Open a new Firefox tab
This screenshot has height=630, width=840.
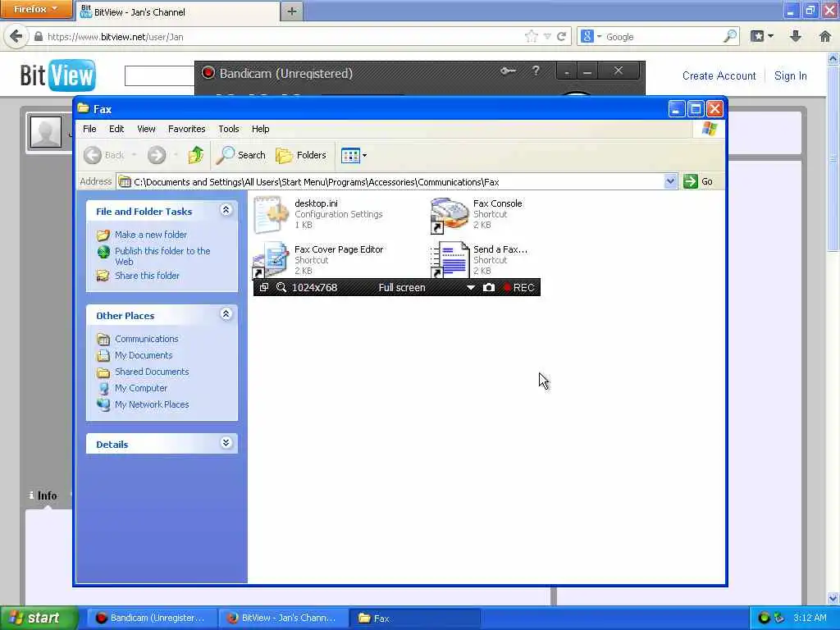tap(291, 11)
